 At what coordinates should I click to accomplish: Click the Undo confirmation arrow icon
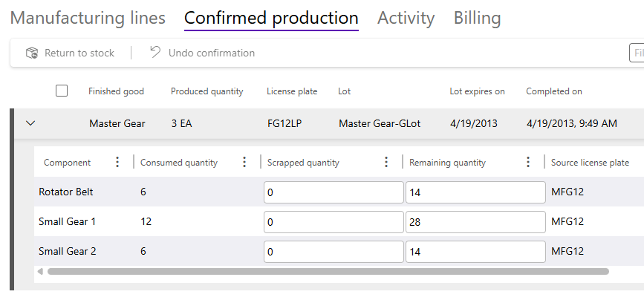pos(155,53)
